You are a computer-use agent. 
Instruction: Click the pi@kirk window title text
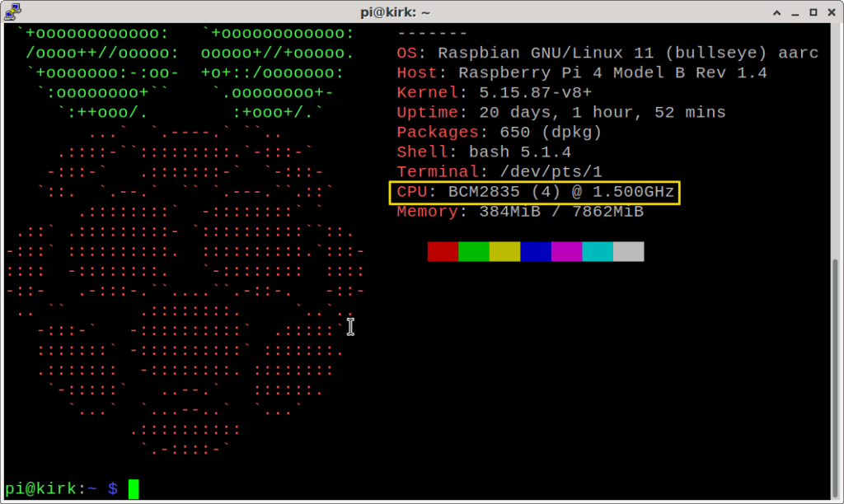395,12
